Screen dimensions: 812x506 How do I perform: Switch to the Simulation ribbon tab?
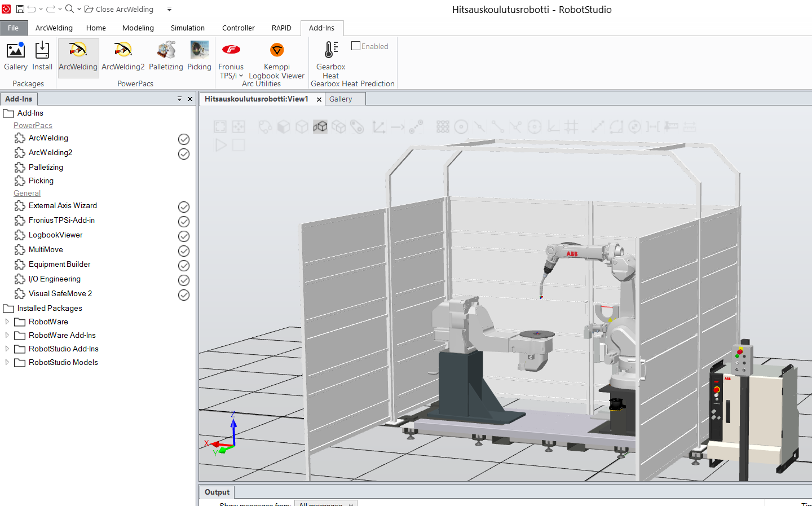[x=187, y=28]
